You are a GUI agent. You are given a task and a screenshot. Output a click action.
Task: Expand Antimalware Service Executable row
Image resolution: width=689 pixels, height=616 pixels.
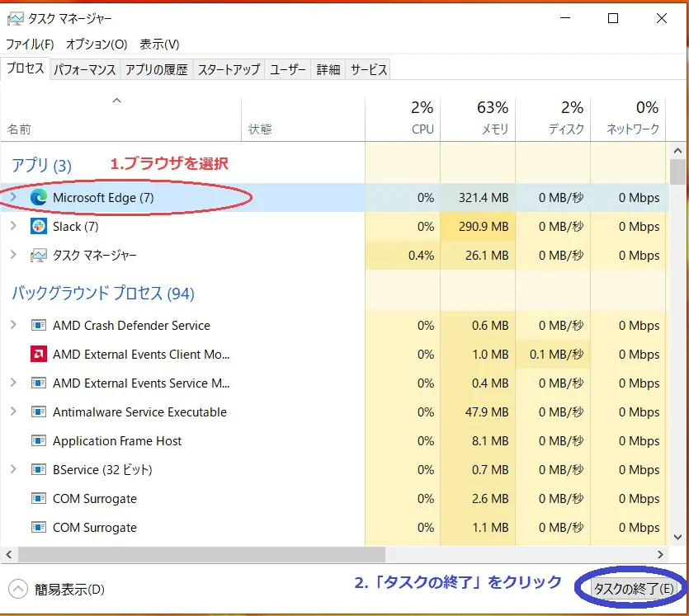[13, 411]
